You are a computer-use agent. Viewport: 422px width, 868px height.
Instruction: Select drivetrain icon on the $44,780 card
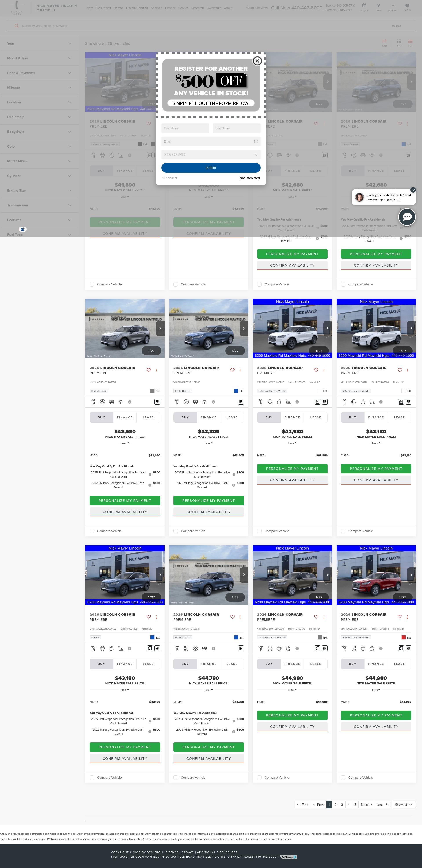(186, 648)
